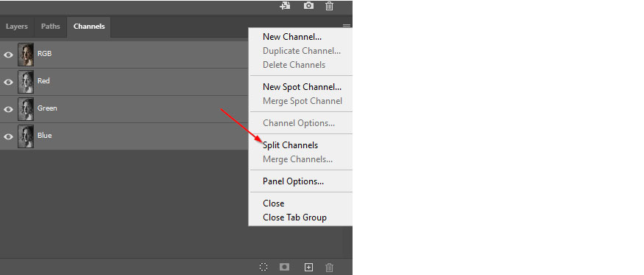Switch to the Layers tab
The image size is (644, 275).
17,27
